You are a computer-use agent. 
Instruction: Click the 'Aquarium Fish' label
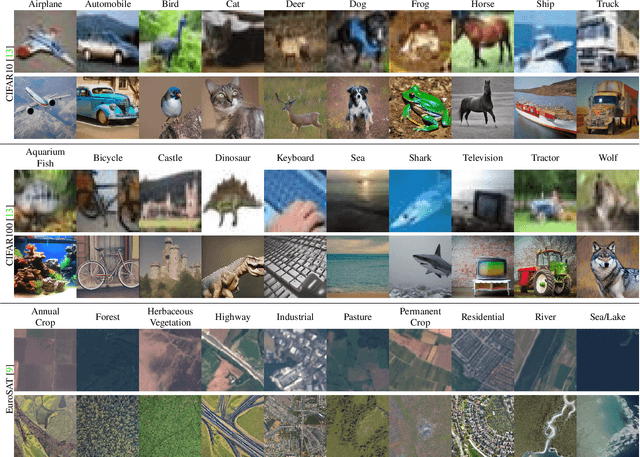(x=45, y=158)
